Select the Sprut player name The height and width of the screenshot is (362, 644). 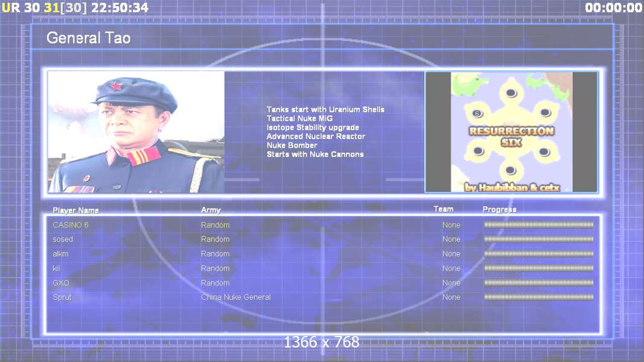click(62, 297)
